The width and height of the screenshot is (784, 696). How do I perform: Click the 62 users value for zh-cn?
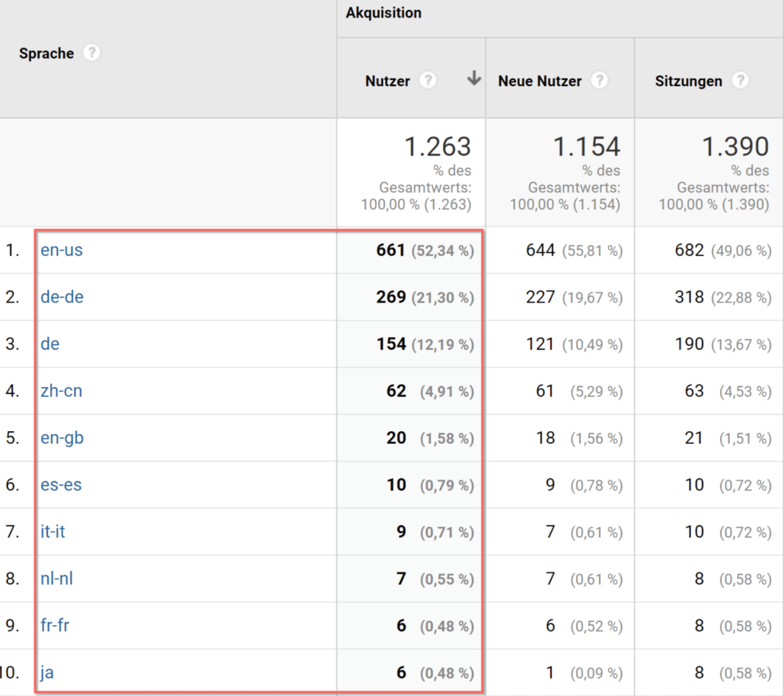pyautogui.click(x=396, y=391)
